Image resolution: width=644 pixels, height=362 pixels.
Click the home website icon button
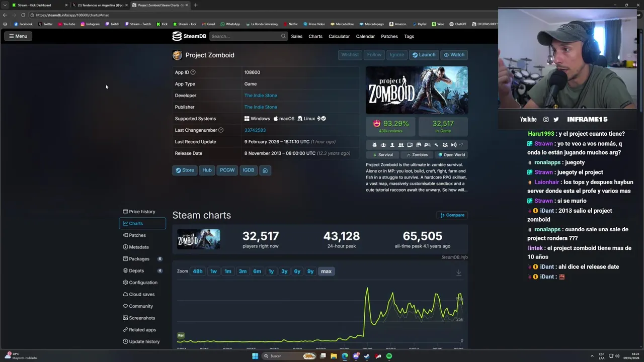click(265, 170)
